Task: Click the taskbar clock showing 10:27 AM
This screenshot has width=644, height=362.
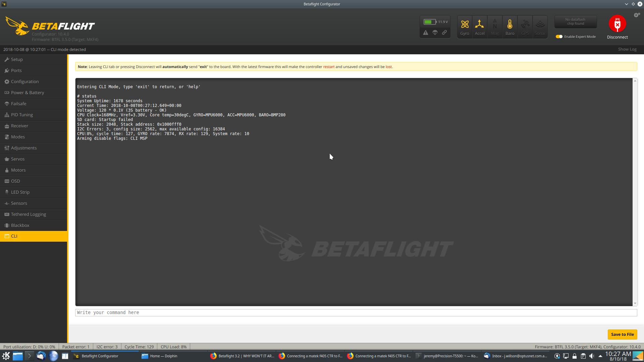Action: [x=618, y=356]
